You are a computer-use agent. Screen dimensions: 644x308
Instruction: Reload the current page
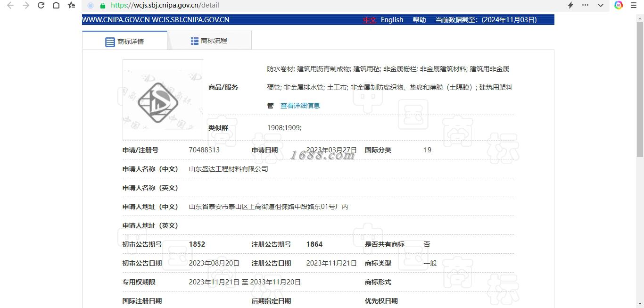pos(41,5)
